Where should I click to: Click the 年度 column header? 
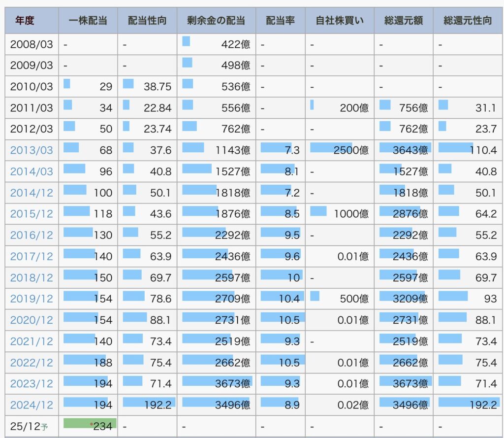pyautogui.click(x=25, y=21)
